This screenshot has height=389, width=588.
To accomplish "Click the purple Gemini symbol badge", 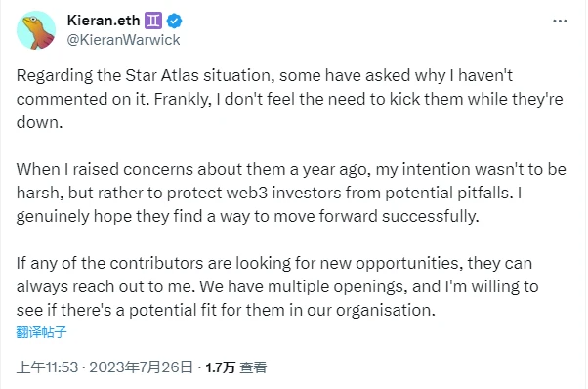I will click(x=153, y=21).
